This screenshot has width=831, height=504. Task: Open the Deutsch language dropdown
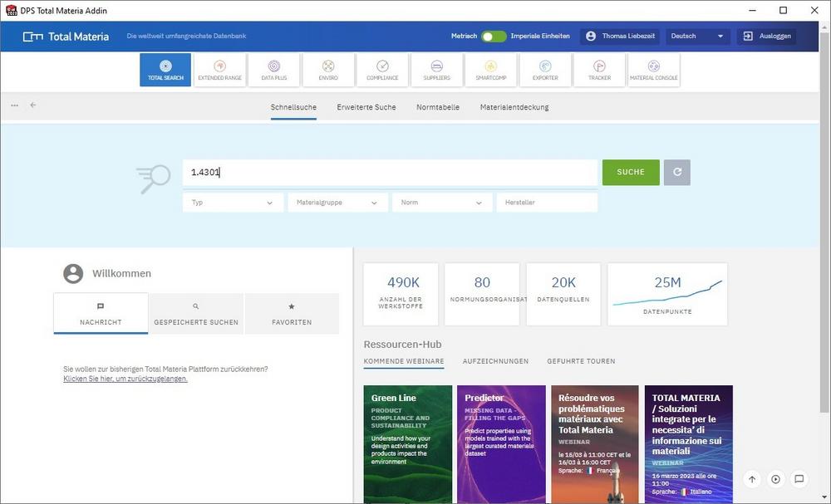(697, 36)
